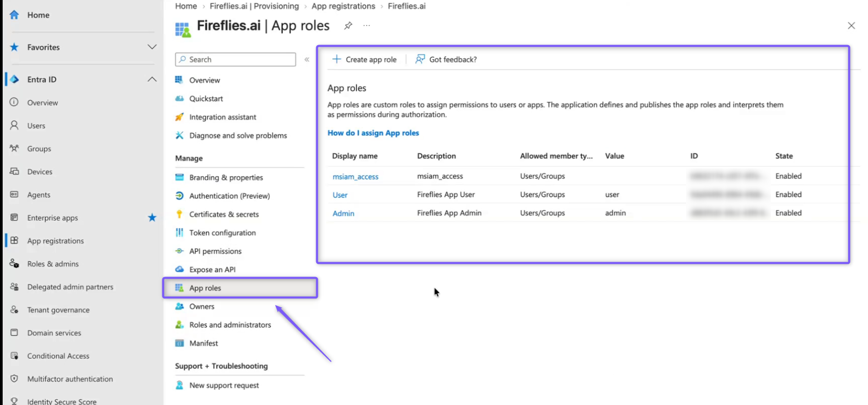Open the Admin app role link
Image resolution: width=868 pixels, height=405 pixels.
(x=343, y=213)
